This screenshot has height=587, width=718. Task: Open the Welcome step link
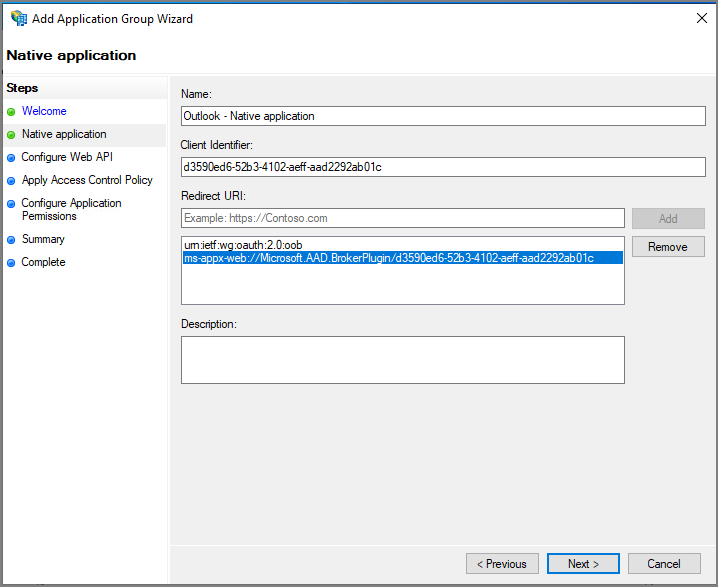click(44, 111)
